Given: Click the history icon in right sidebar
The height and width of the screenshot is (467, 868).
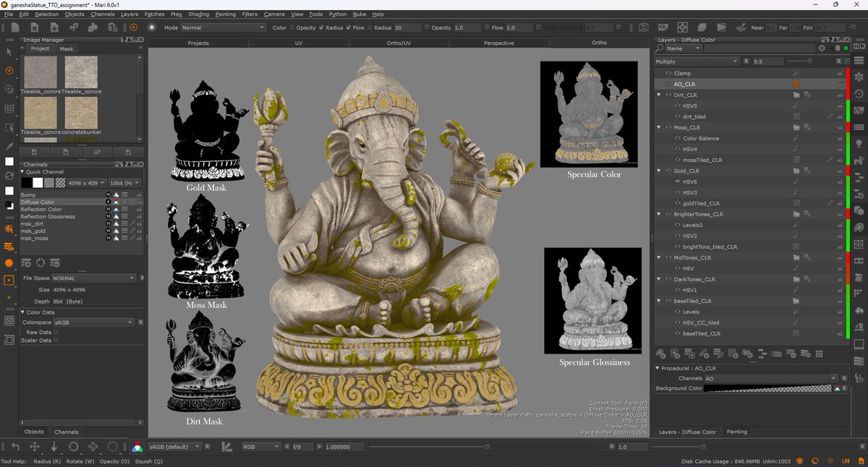Looking at the screenshot, I should pos(859,94).
